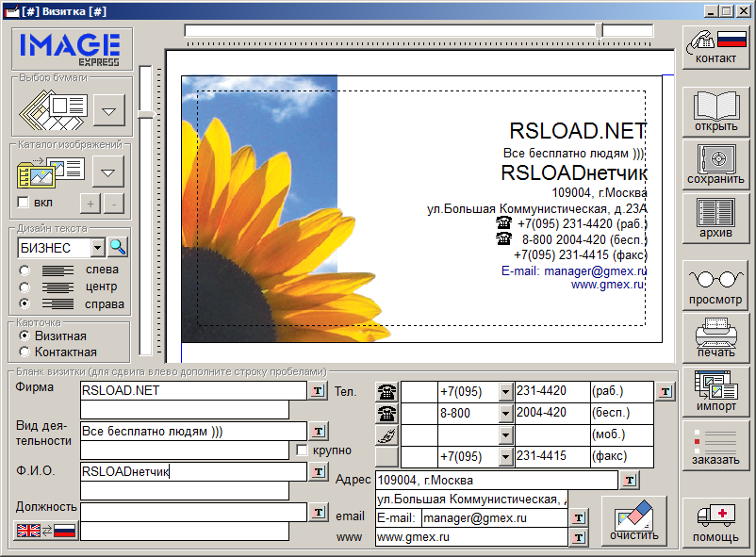Click the сохранить safe icon

(x=716, y=164)
